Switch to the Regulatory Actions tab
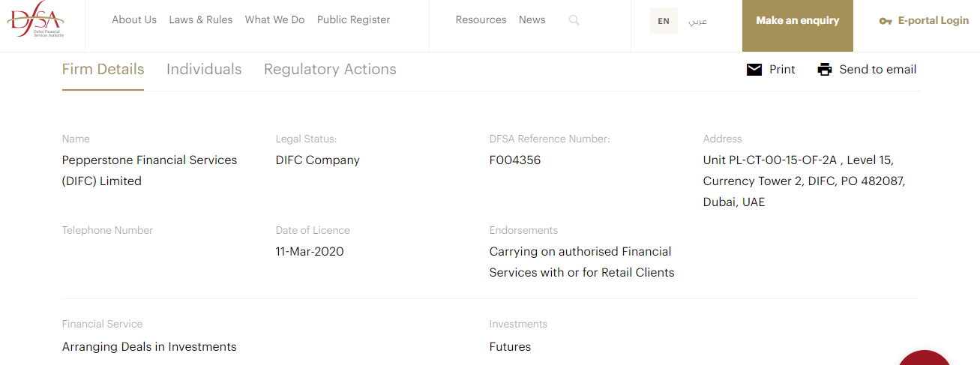 click(x=330, y=70)
